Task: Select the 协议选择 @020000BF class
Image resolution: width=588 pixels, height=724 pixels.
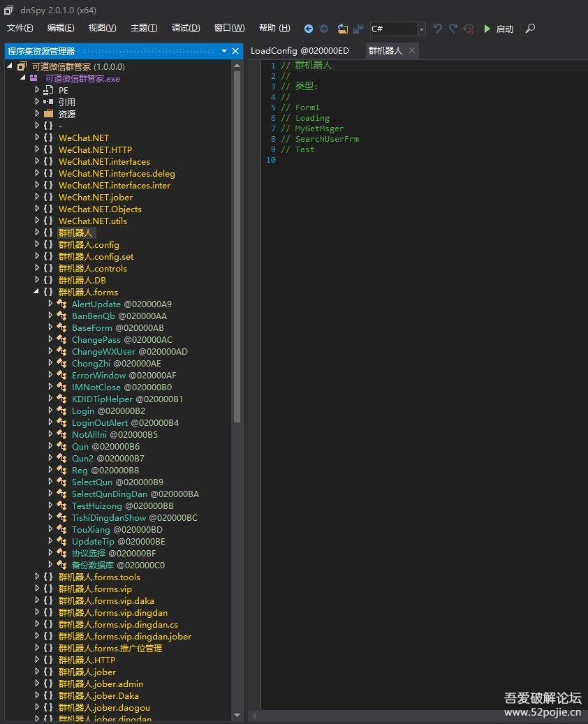Action: tap(114, 553)
